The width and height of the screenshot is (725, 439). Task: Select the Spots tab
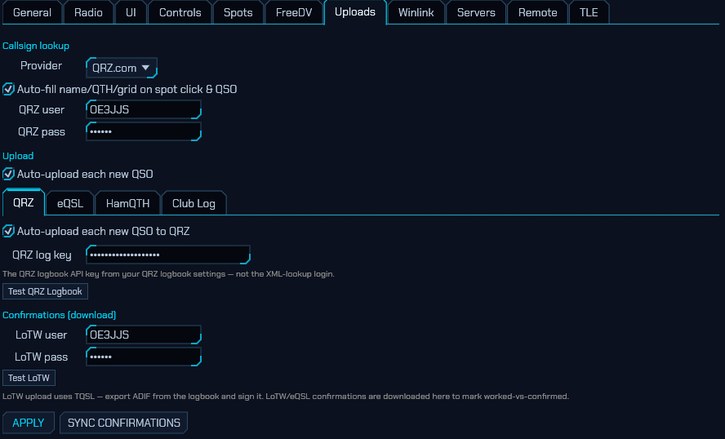tap(238, 12)
